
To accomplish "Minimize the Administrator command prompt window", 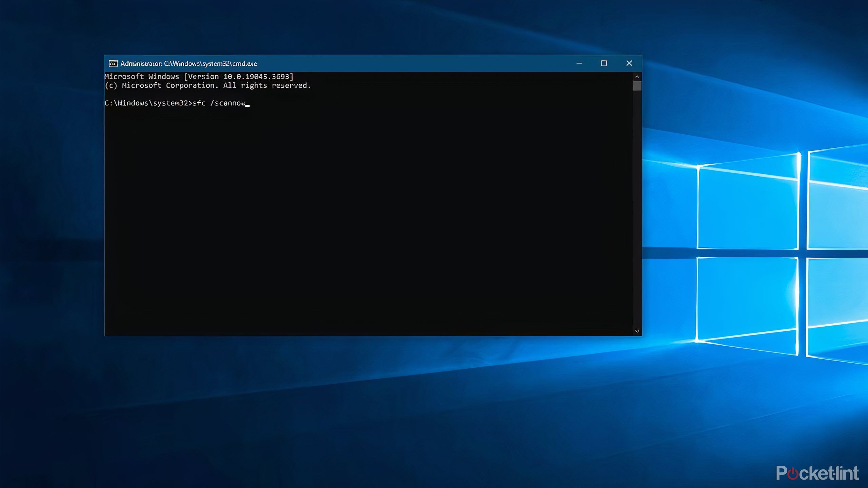I will 579,63.
